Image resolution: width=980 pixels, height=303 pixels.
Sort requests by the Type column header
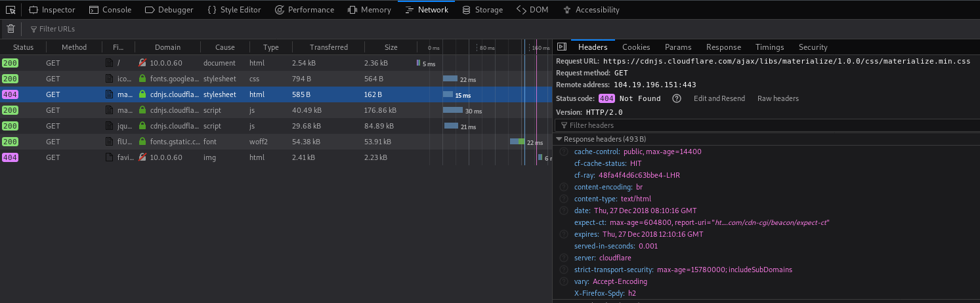(271, 47)
